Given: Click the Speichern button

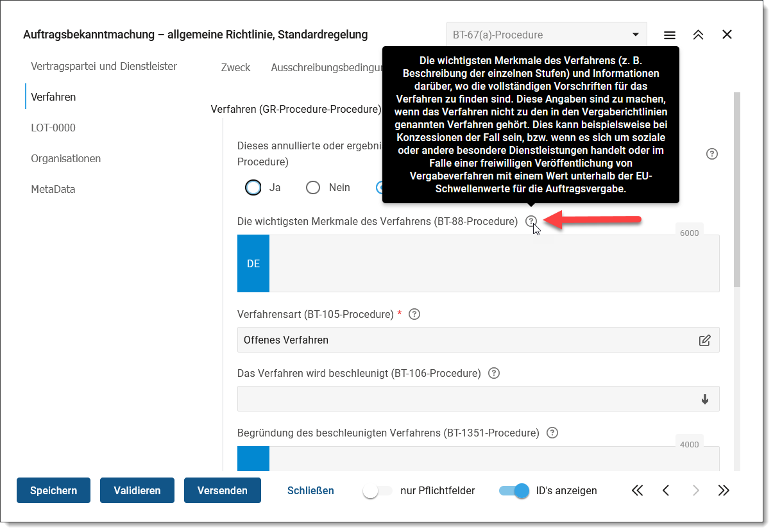Looking at the screenshot, I should point(53,490).
